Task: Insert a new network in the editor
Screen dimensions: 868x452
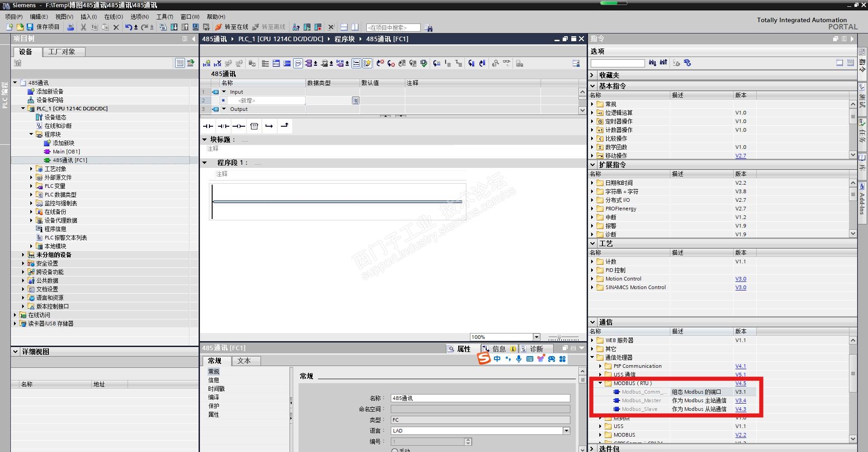Action: (207, 63)
